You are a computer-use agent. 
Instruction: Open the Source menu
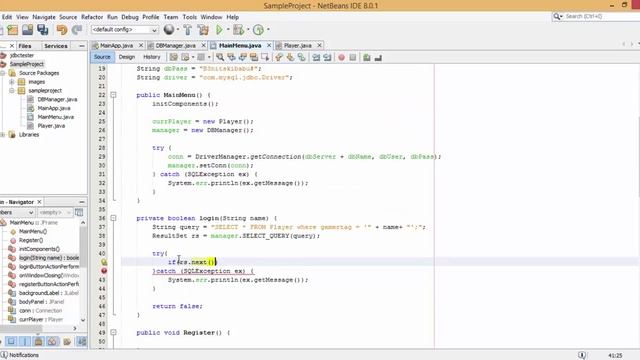click(x=68, y=17)
